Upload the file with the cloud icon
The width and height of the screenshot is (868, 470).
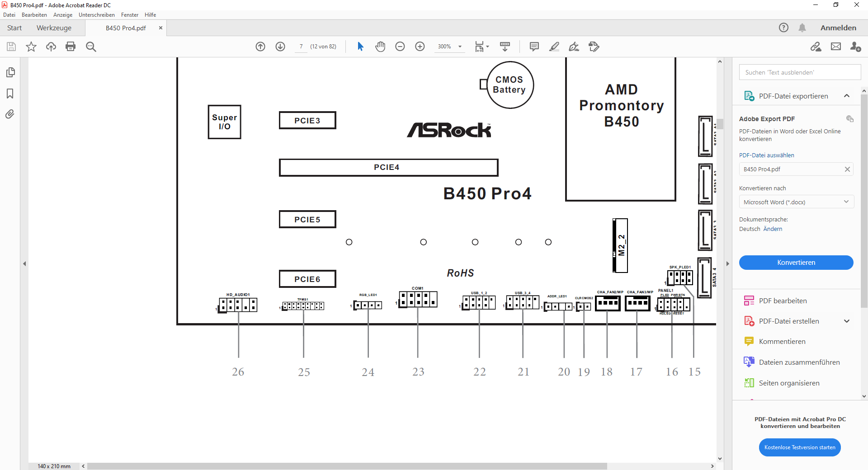(x=51, y=47)
